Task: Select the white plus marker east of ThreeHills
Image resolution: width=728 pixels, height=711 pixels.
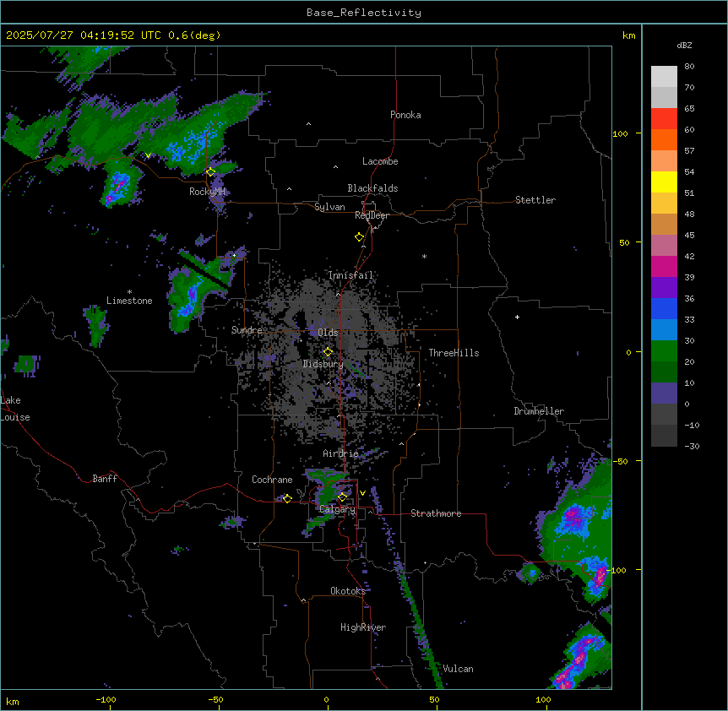Action: tap(517, 317)
